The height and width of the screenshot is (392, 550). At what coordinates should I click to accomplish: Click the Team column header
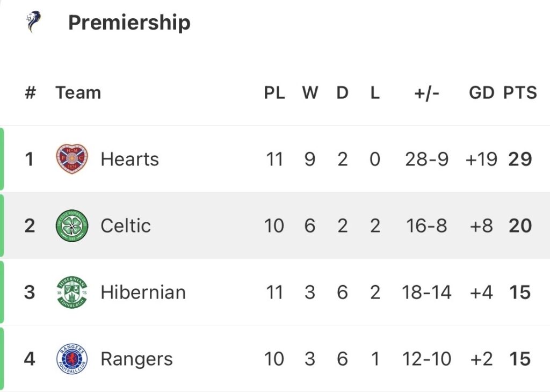click(x=78, y=93)
